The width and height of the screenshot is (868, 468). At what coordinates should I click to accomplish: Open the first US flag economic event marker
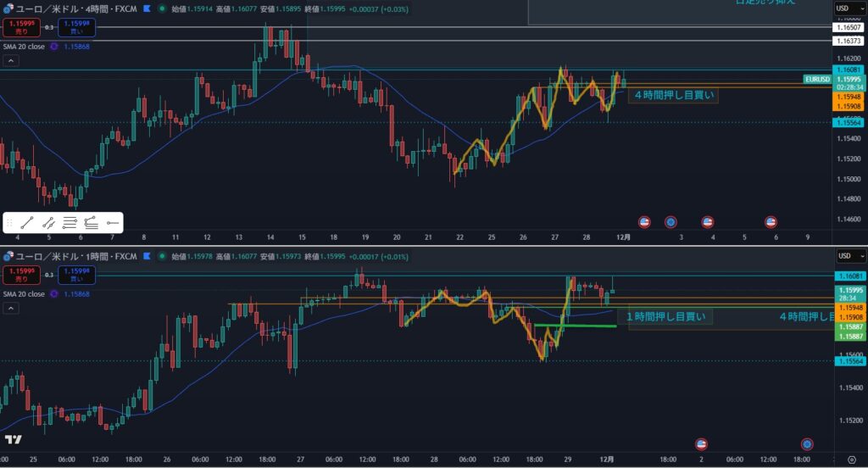[x=643, y=222]
